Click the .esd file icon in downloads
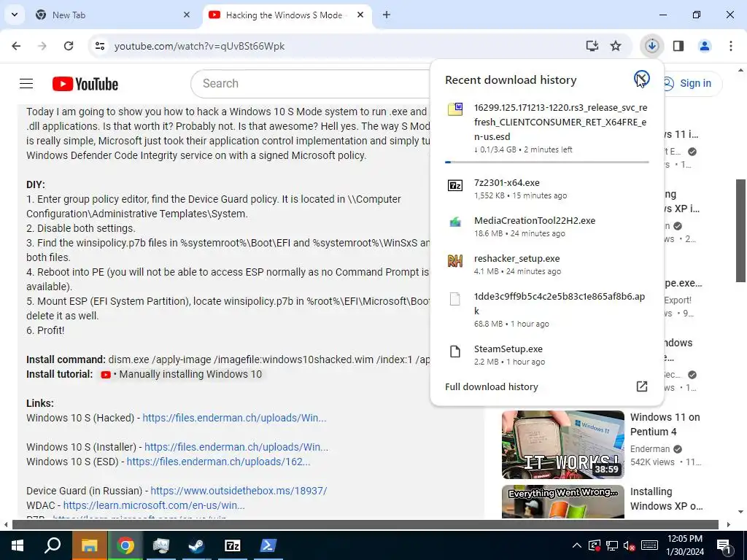747x560 pixels. (455, 109)
